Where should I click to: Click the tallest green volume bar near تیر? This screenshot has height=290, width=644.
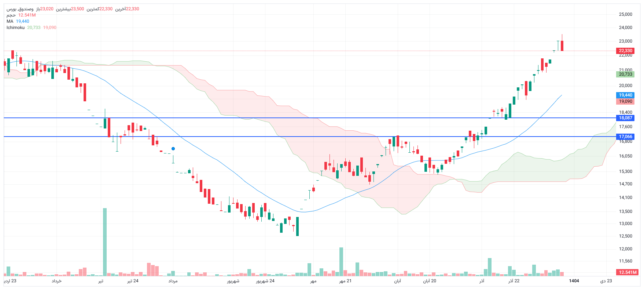(x=105, y=242)
